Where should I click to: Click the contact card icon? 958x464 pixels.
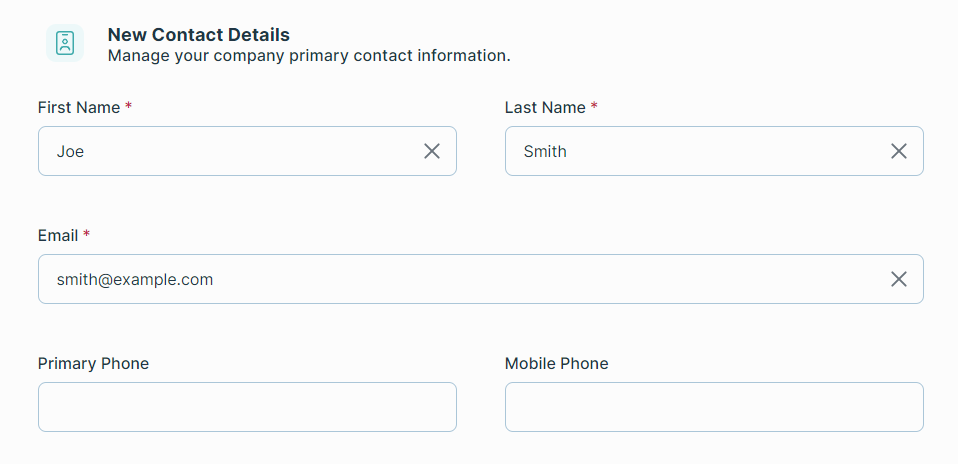65,44
